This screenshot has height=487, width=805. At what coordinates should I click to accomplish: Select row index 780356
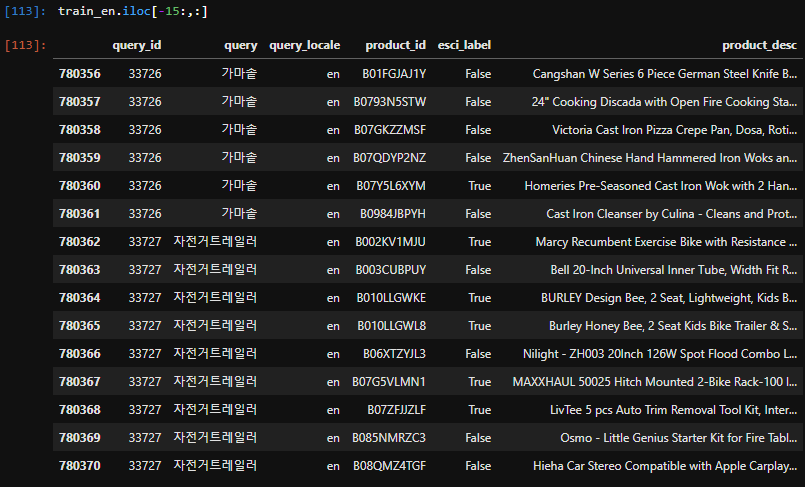[80, 74]
